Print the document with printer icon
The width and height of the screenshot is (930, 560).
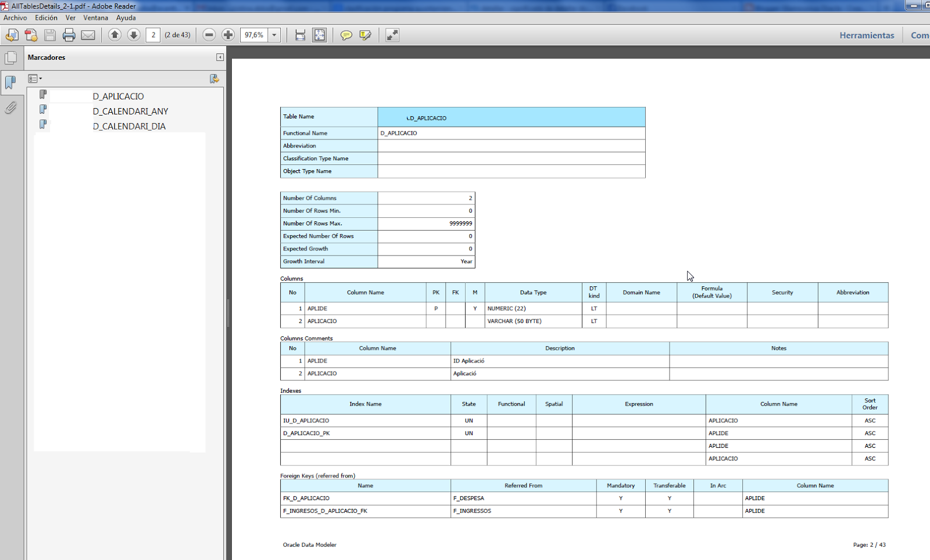click(x=69, y=35)
